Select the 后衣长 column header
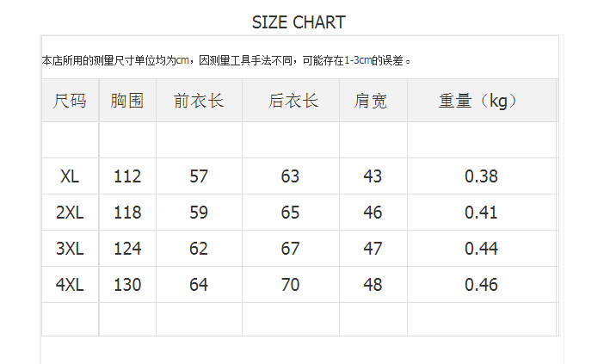610x364 pixels. [x=291, y=101]
